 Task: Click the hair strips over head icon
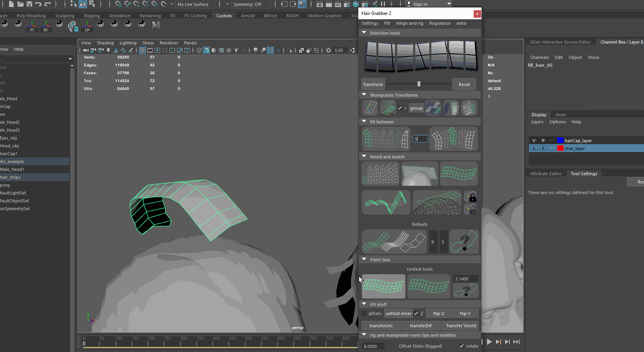(420, 174)
